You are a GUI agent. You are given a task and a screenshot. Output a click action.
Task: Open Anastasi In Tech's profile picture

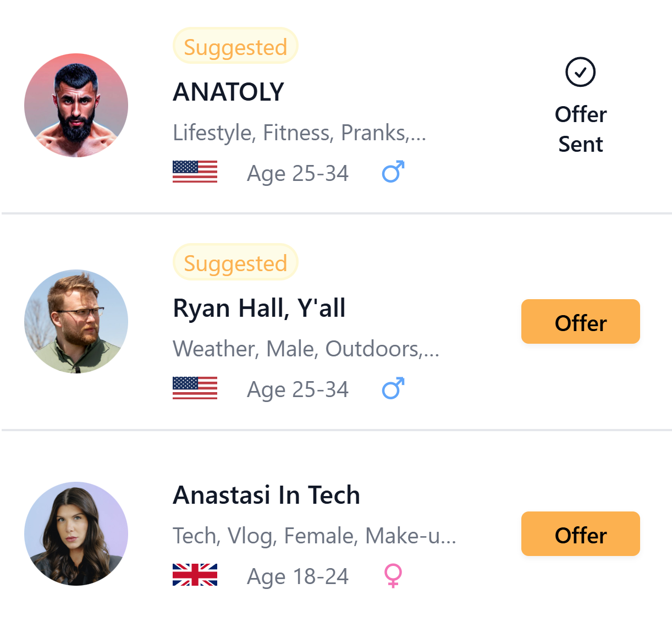(x=76, y=533)
